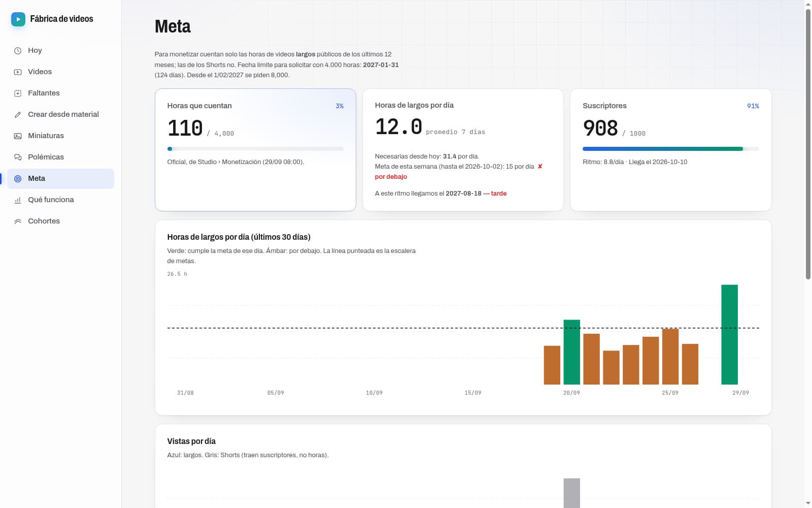Viewport: 812px width, 508px height.
Task: Click the target icon beside Meta
Action: [18, 179]
